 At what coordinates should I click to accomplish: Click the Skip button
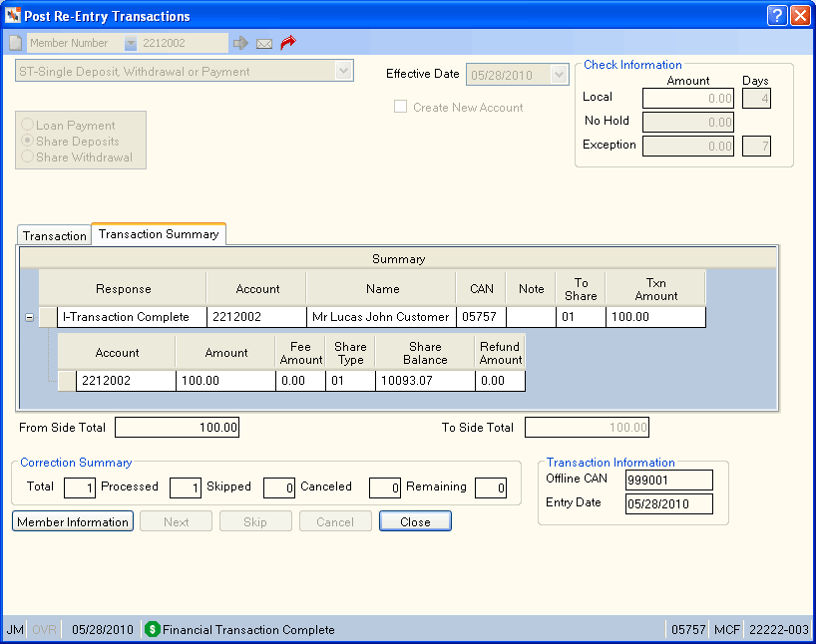pyautogui.click(x=255, y=521)
